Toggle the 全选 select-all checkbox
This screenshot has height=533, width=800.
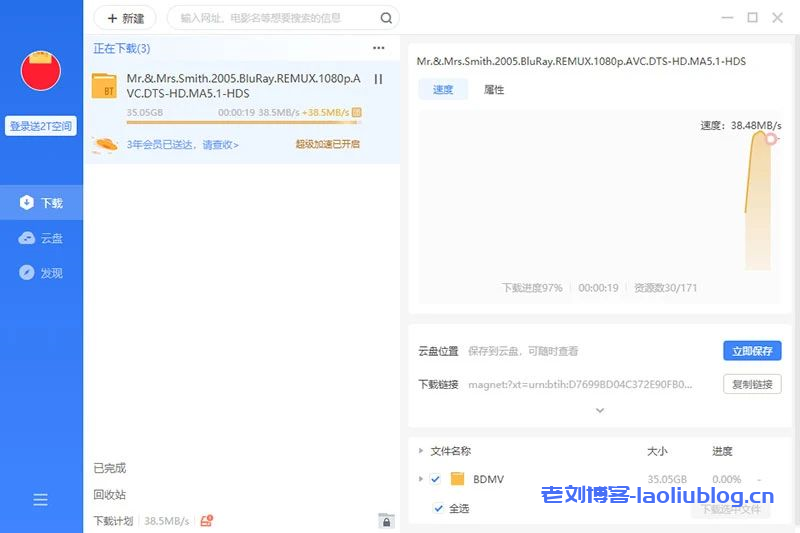click(x=438, y=508)
